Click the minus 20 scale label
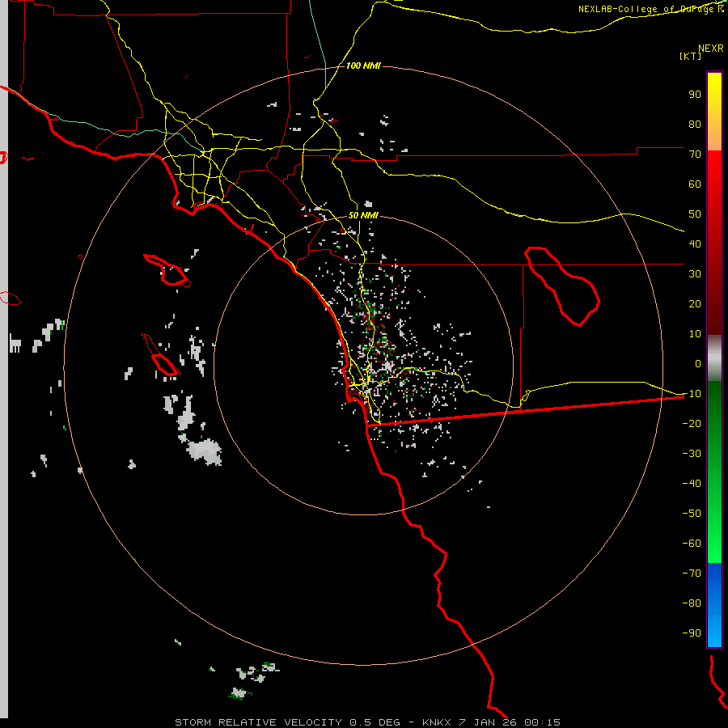This screenshot has width=728, height=728. [x=692, y=423]
